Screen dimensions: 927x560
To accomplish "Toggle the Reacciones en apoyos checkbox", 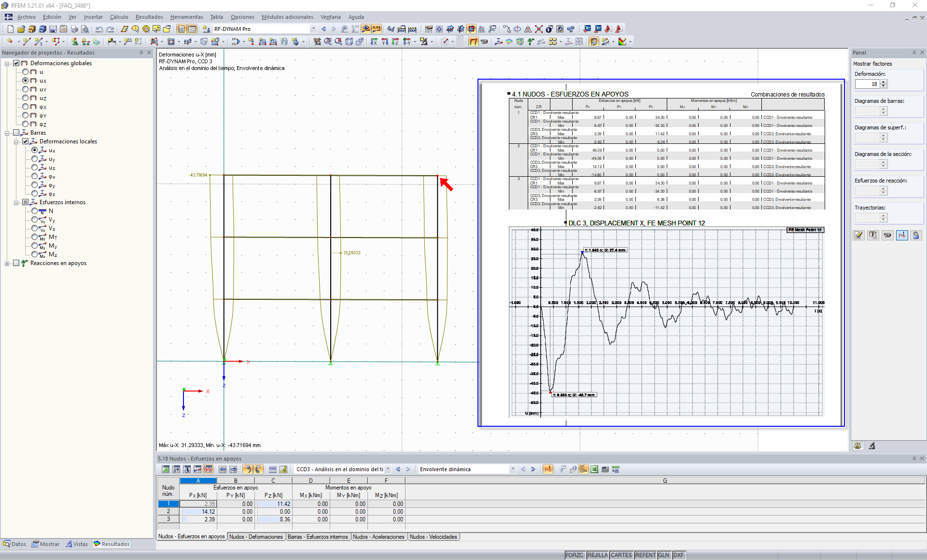I will click(x=16, y=263).
